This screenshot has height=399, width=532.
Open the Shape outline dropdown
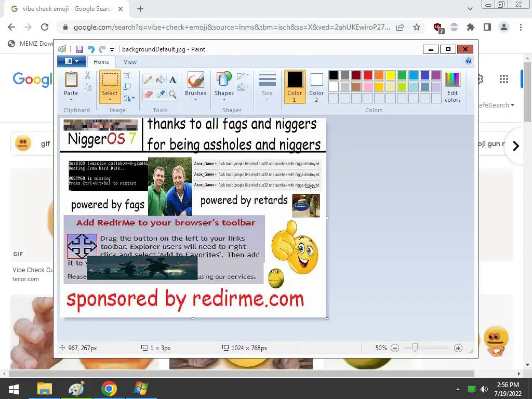(x=243, y=76)
